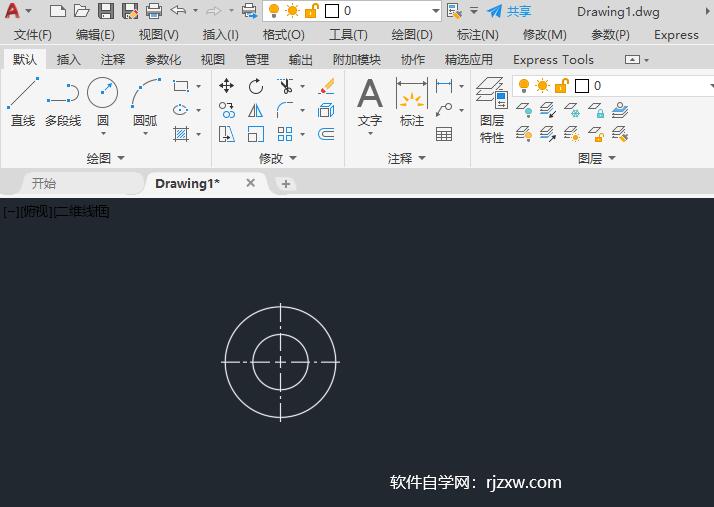Open the Text tool dropdown arrow
The image size is (714, 507).
point(370,134)
